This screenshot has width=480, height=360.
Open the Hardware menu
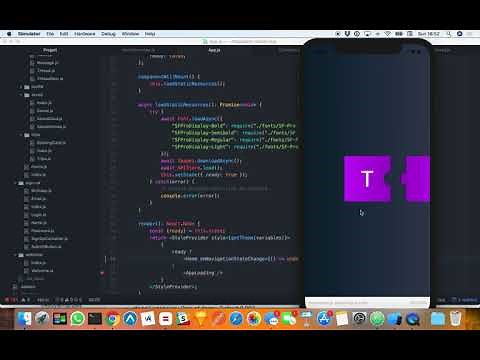click(85, 34)
